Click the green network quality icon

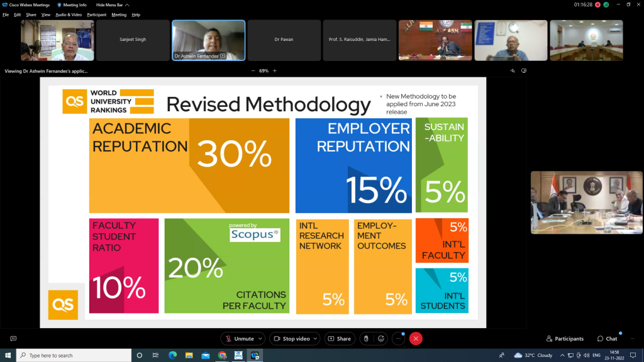click(x=606, y=4)
